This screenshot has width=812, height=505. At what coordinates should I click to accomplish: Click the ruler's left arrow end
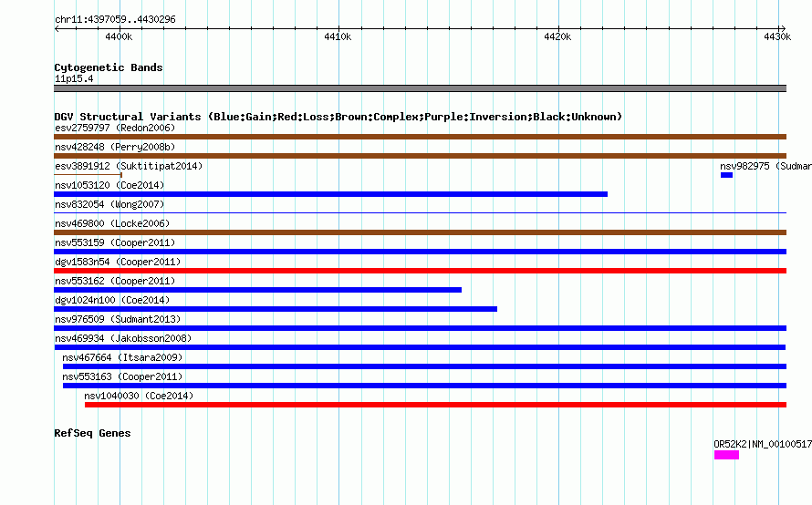57,29
